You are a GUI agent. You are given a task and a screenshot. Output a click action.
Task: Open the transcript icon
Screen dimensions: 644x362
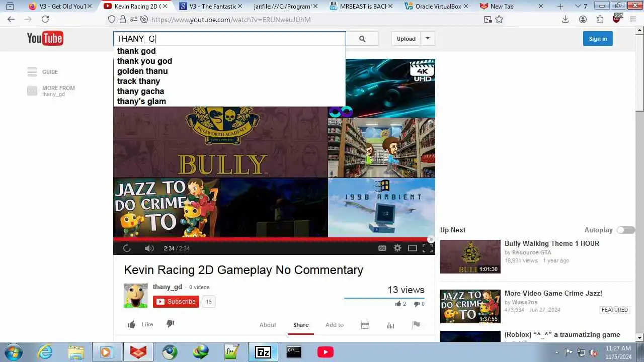point(365,325)
